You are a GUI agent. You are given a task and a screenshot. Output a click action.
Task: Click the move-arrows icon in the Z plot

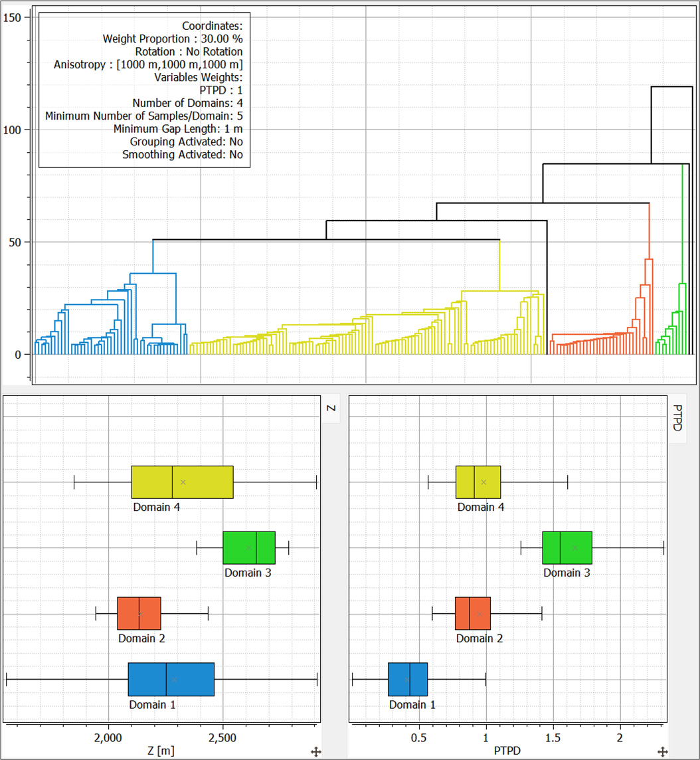point(316,751)
